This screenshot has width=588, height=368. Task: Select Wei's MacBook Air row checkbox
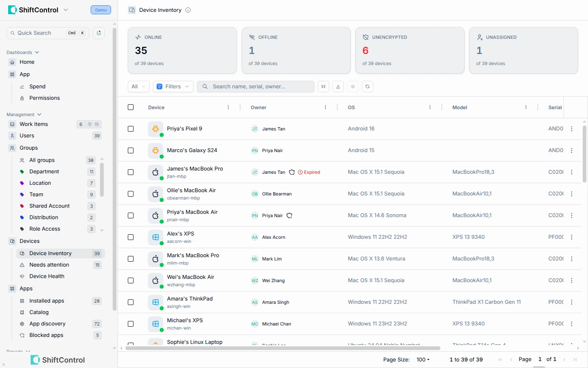(x=131, y=280)
